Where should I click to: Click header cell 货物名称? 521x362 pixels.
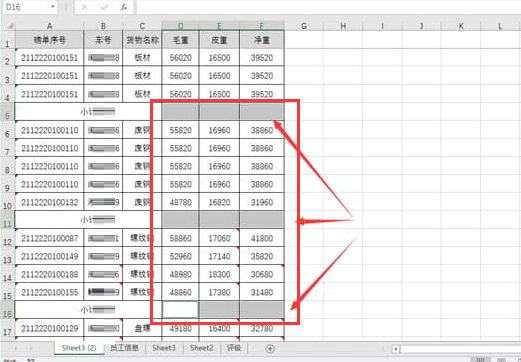click(142, 40)
